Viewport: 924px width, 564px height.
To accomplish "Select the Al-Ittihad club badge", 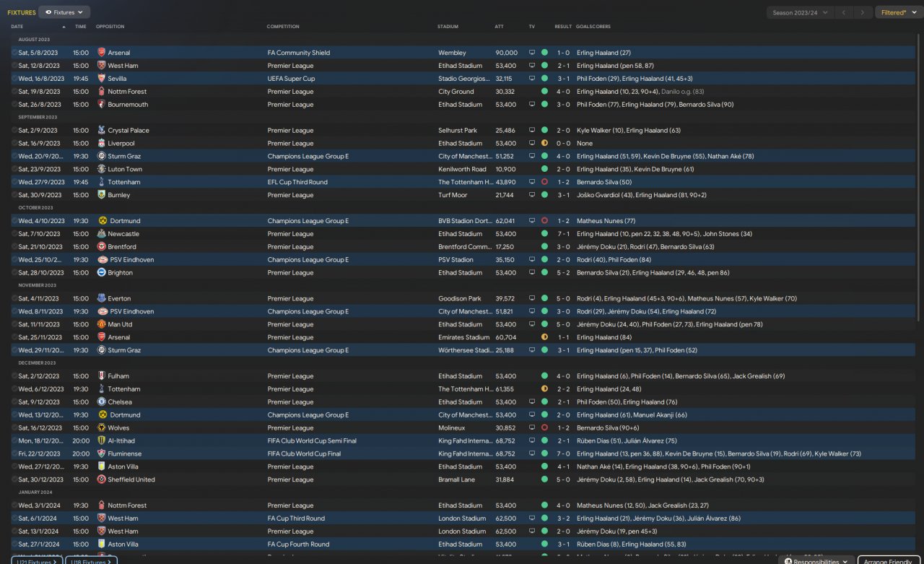I will 101,441.
